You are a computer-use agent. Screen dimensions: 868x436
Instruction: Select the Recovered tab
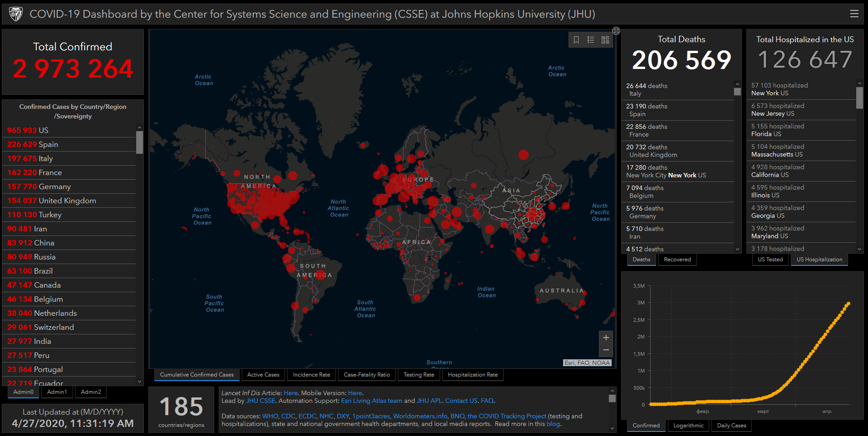[x=677, y=260]
